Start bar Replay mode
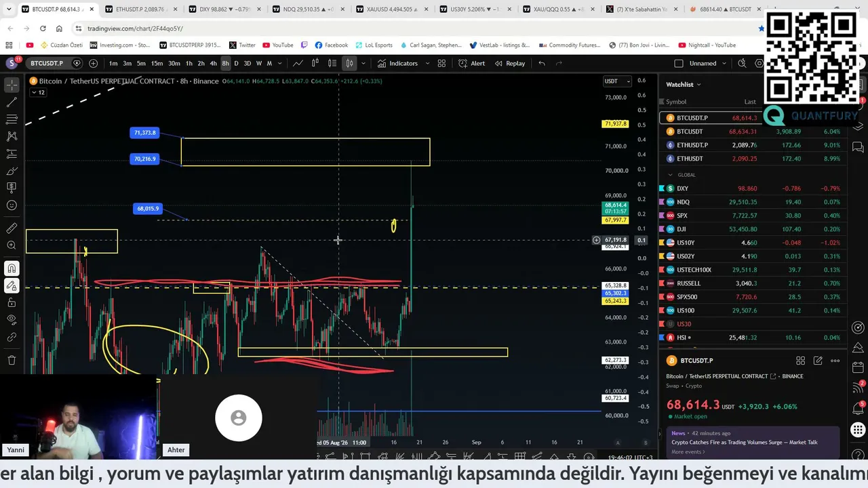The width and height of the screenshot is (868, 488). pos(510,63)
